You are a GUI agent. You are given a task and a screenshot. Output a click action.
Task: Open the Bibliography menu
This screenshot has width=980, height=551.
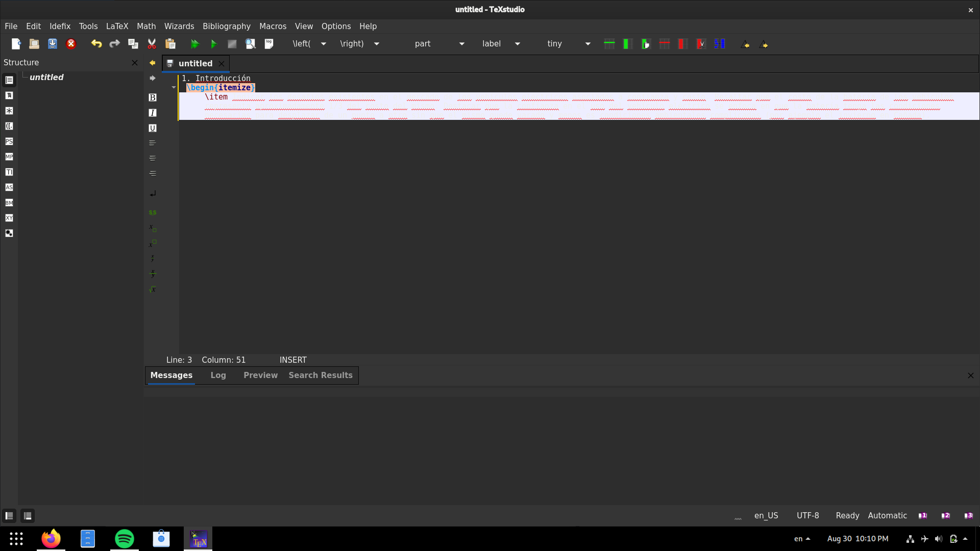point(227,26)
